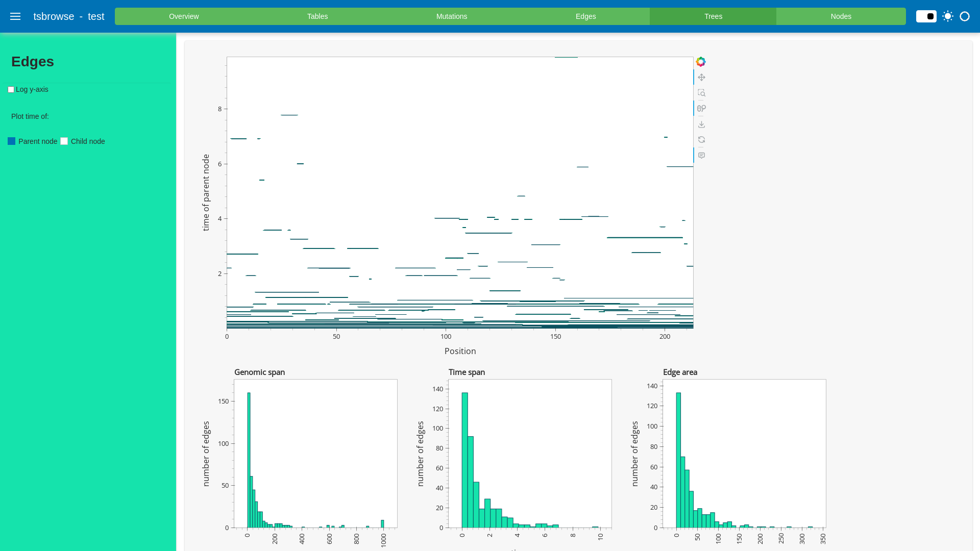Image resolution: width=980 pixels, height=551 pixels.
Task: Switch to the Overview tab
Action: point(184,16)
